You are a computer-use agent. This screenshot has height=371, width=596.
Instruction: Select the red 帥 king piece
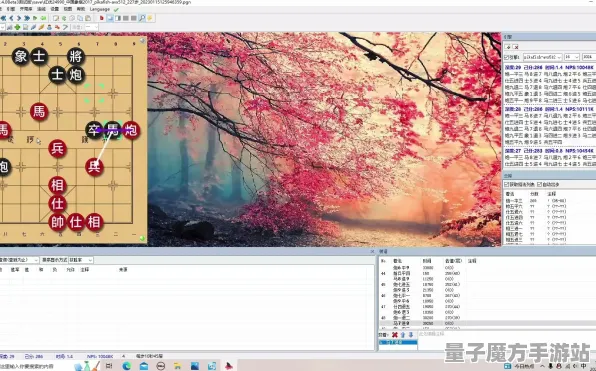57,222
